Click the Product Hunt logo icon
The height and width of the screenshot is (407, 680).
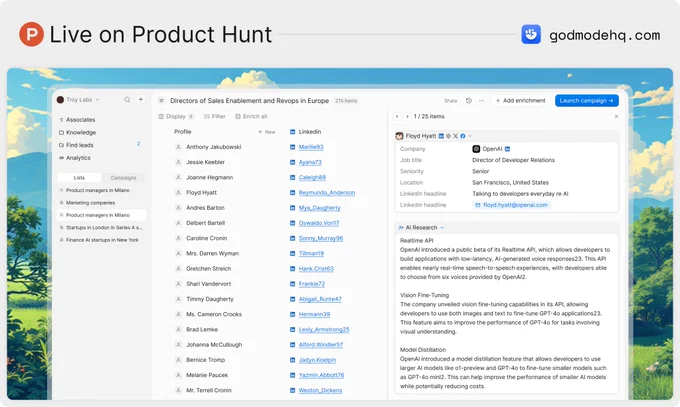click(31, 34)
